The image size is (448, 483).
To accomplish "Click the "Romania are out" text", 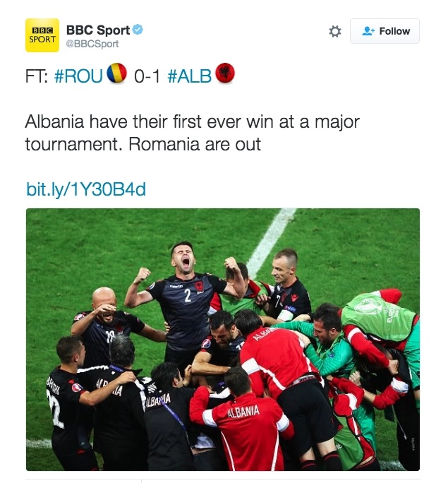I will pos(195,144).
